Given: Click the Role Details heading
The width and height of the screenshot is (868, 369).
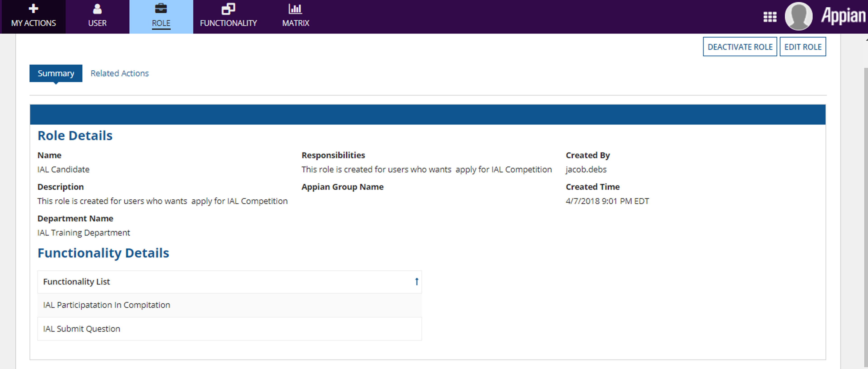Looking at the screenshot, I should (75, 136).
